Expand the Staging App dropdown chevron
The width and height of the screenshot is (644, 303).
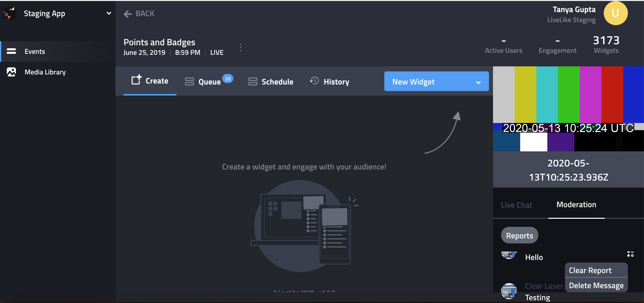[109, 13]
